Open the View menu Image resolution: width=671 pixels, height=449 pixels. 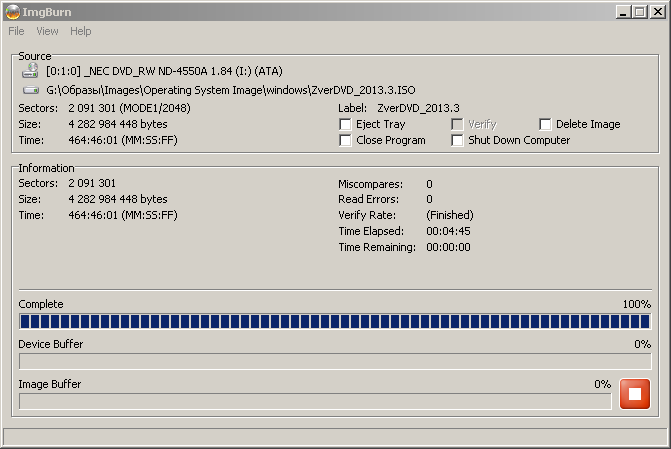click(x=47, y=31)
